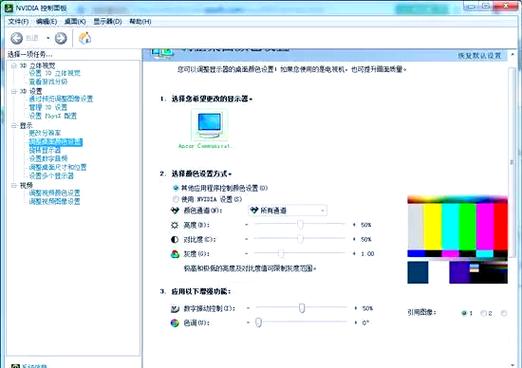
Task: Click the color channel icon
Action: 175,210
